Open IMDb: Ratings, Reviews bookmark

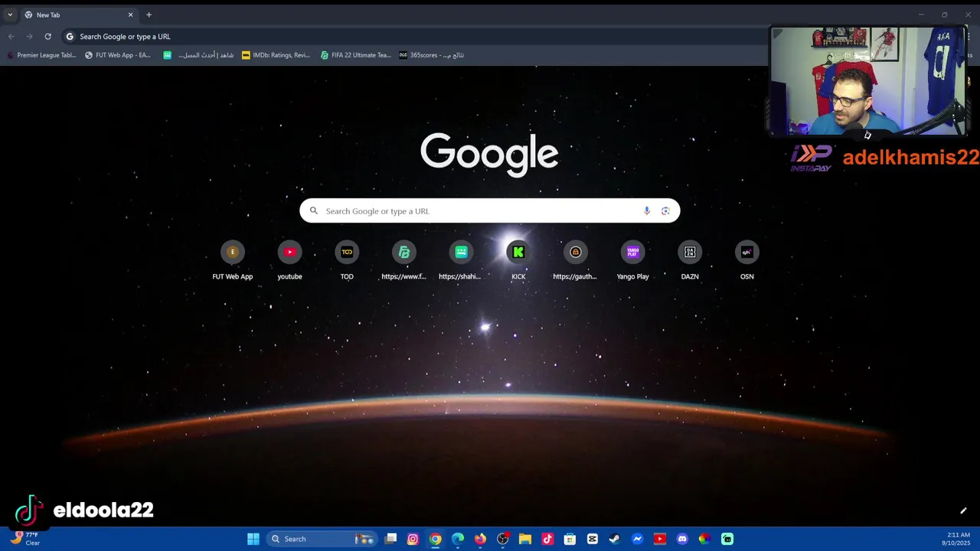point(276,55)
